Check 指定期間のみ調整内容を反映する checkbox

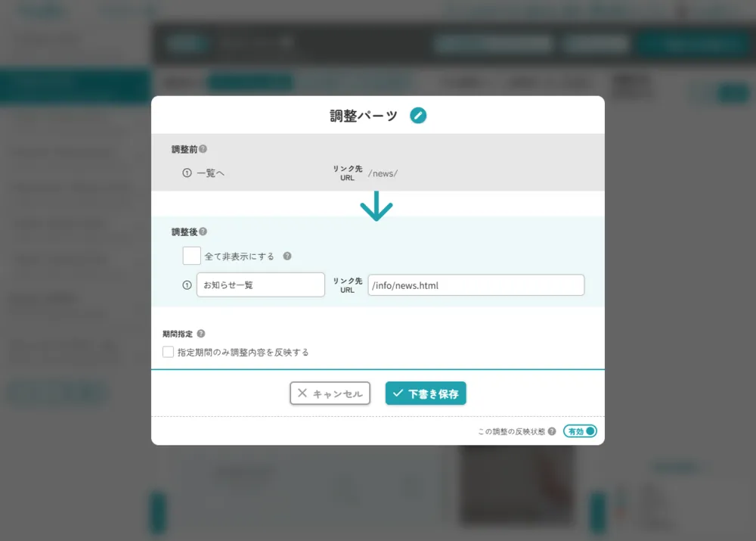(168, 352)
